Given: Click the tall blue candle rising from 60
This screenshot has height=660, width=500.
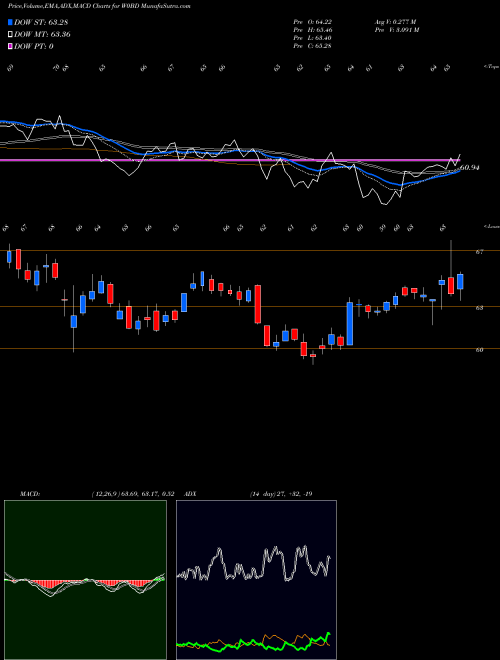Looking at the screenshot, I should (x=350, y=324).
